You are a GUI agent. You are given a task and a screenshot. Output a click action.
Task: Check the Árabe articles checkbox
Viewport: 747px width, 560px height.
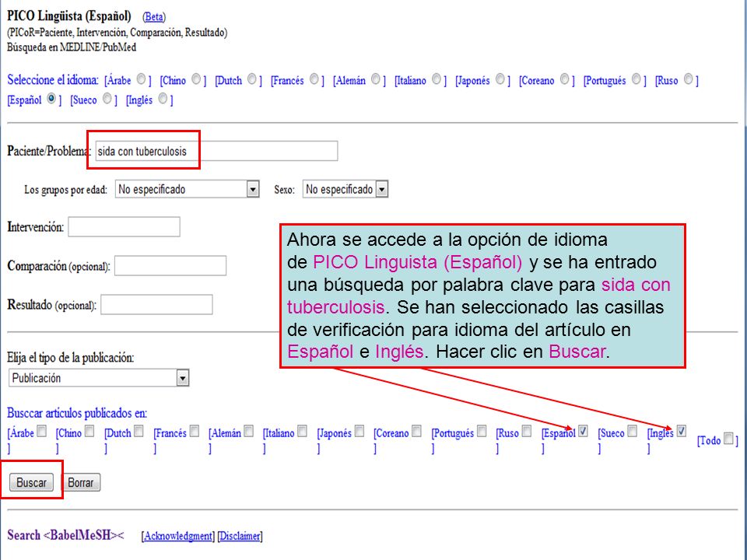[42, 431]
